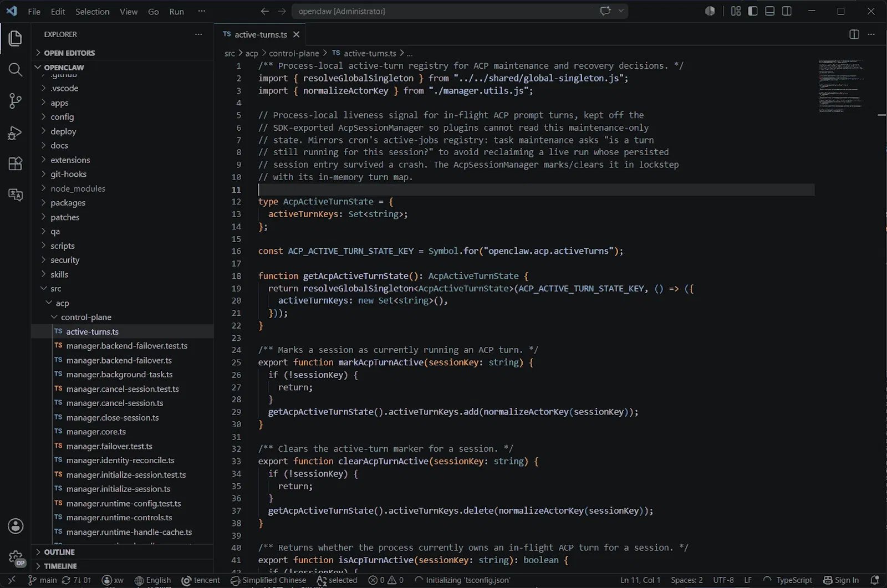
Task: Click the English language status item
Action: click(x=153, y=580)
